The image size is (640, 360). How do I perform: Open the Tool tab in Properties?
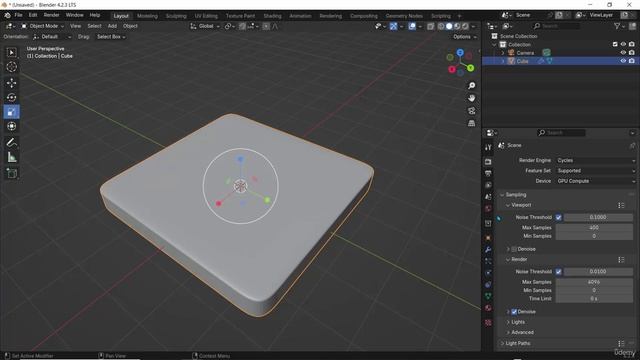pyautogui.click(x=488, y=147)
